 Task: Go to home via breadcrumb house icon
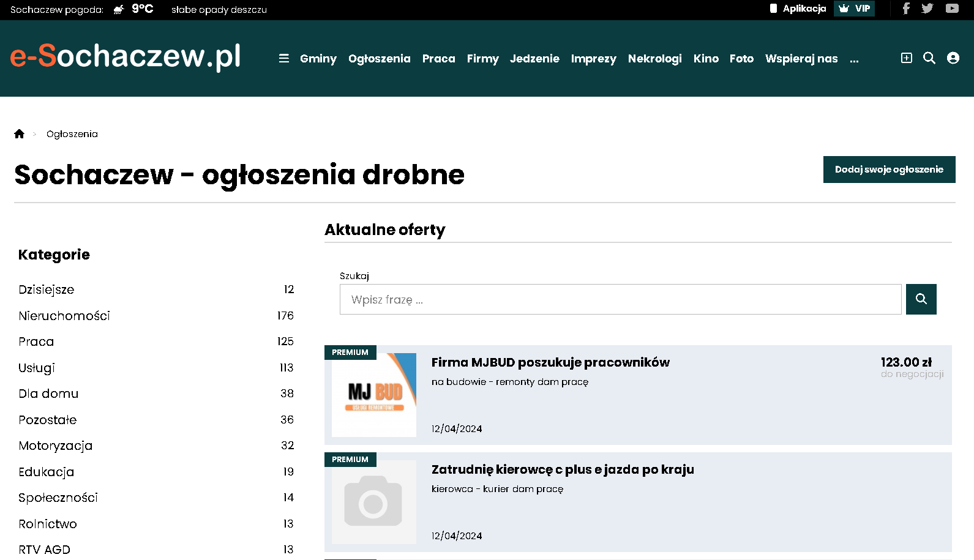tap(20, 134)
